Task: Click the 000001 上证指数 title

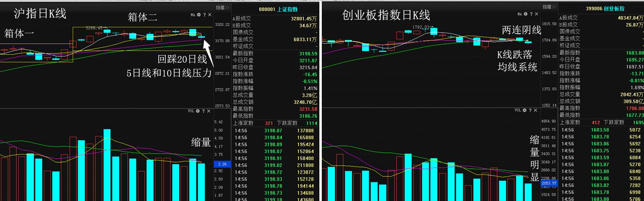Action: click(x=278, y=9)
